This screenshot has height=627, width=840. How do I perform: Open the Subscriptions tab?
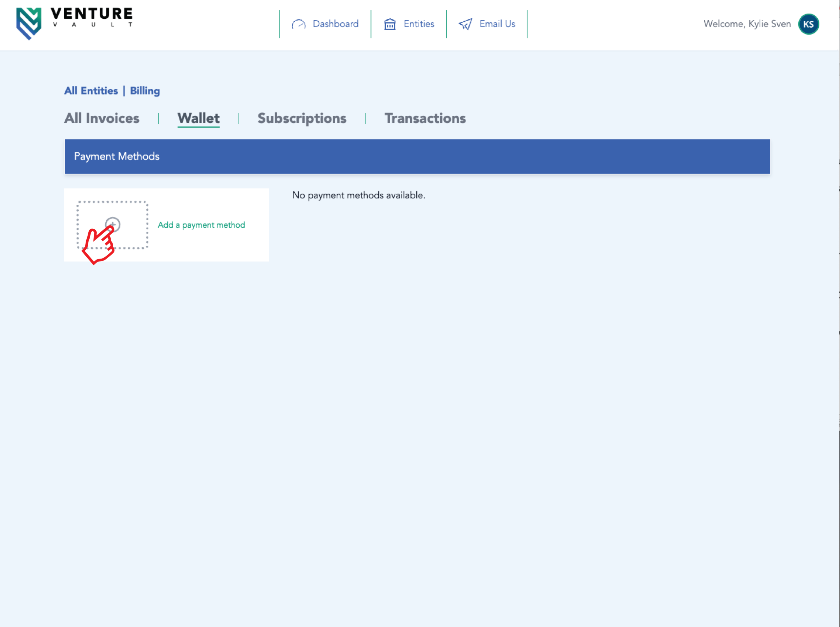[302, 118]
